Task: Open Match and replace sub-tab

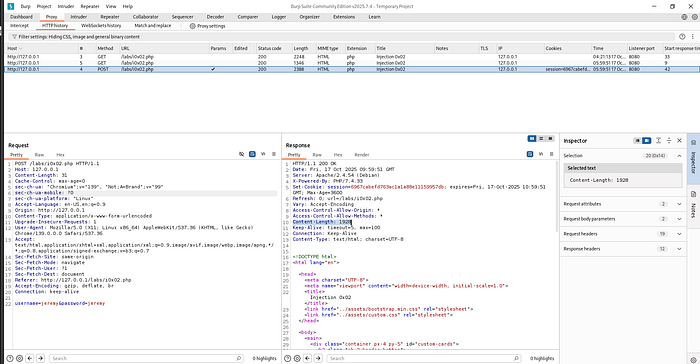Action: pyautogui.click(x=153, y=26)
